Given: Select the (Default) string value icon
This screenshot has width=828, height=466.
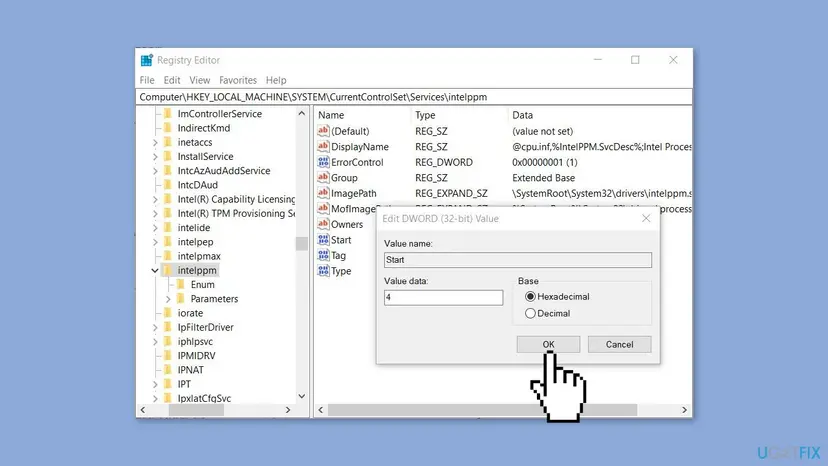Looking at the screenshot, I should pyautogui.click(x=323, y=131).
